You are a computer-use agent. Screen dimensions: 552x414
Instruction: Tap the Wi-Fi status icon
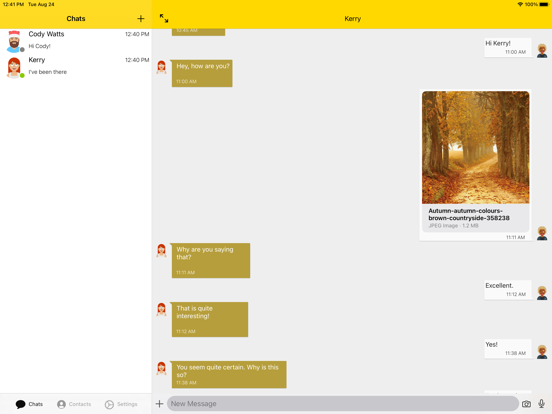520,4
